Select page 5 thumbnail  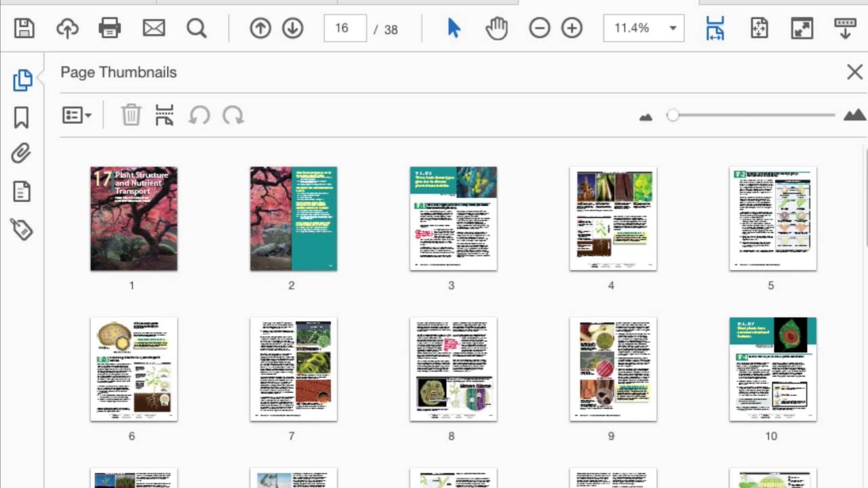(x=773, y=218)
